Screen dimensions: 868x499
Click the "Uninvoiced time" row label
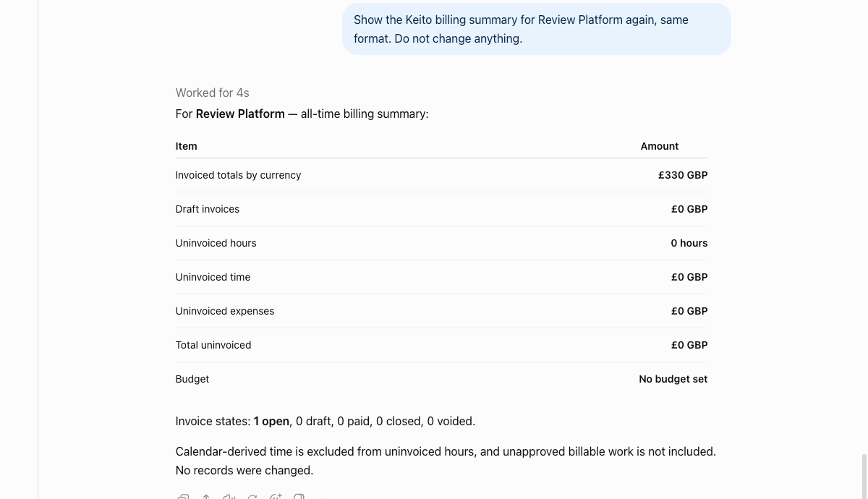[x=213, y=277]
